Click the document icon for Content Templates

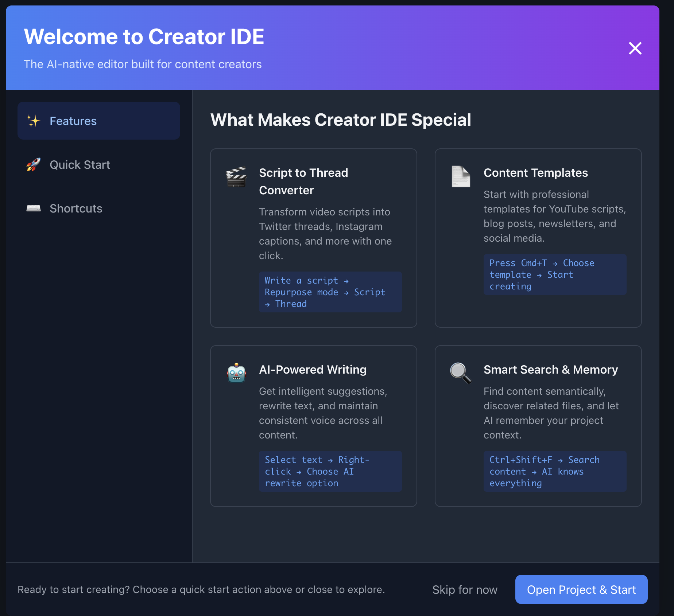click(x=461, y=177)
